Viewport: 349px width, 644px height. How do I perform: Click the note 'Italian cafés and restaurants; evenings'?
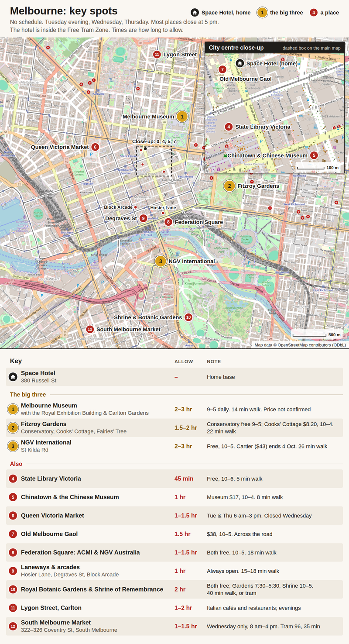(x=253, y=608)
